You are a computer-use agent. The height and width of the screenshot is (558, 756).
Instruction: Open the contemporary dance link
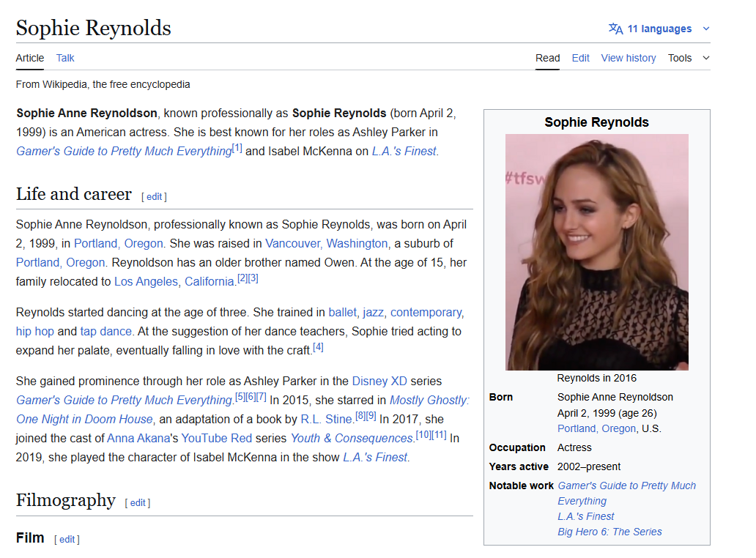(426, 312)
